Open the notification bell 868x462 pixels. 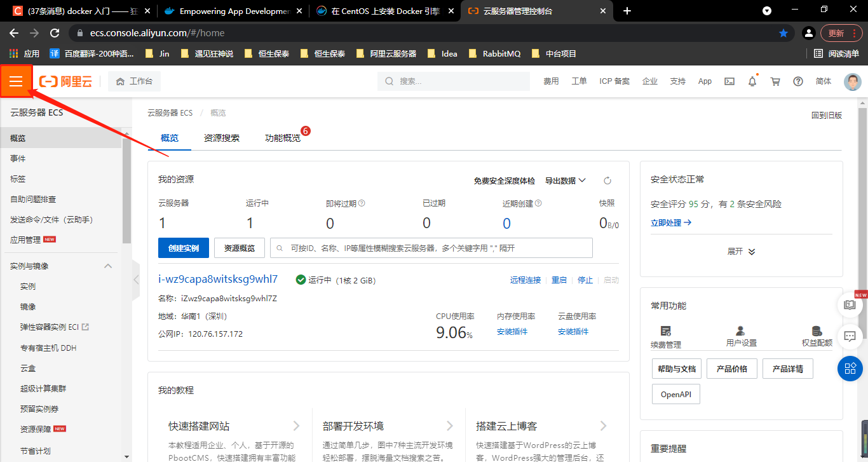point(752,81)
